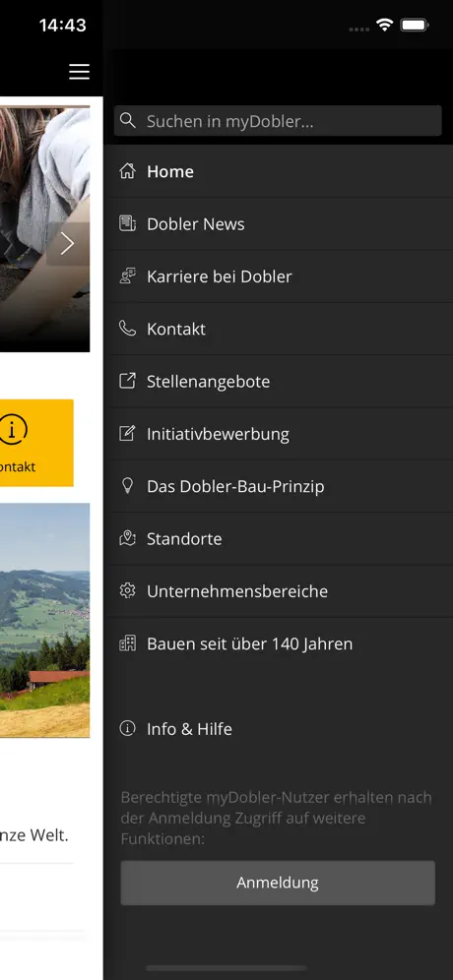Click the Stellenangebote external link icon
453x980 pixels.
click(x=127, y=381)
